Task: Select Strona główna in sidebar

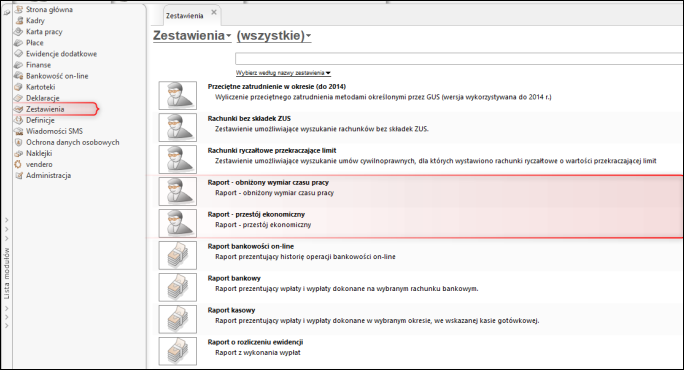Action: pos(49,9)
